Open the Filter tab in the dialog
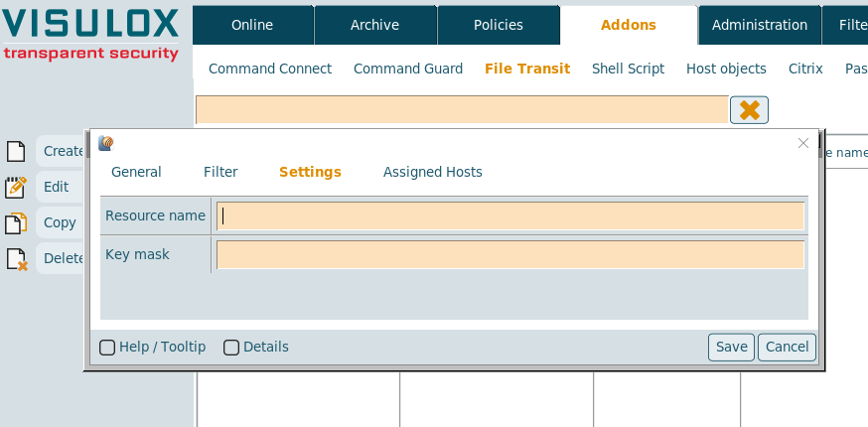Viewport: 868px width, 427px height. (220, 172)
